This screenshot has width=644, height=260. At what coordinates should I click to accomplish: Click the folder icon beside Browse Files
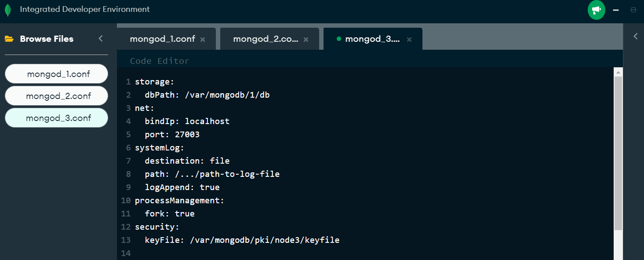[x=9, y=39]
